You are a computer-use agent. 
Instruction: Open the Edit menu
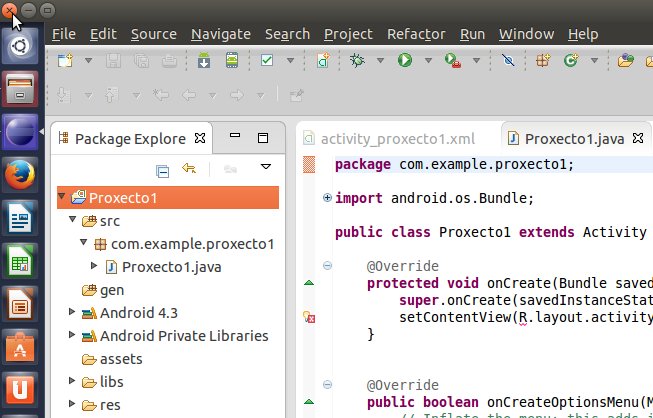[103, 34]
